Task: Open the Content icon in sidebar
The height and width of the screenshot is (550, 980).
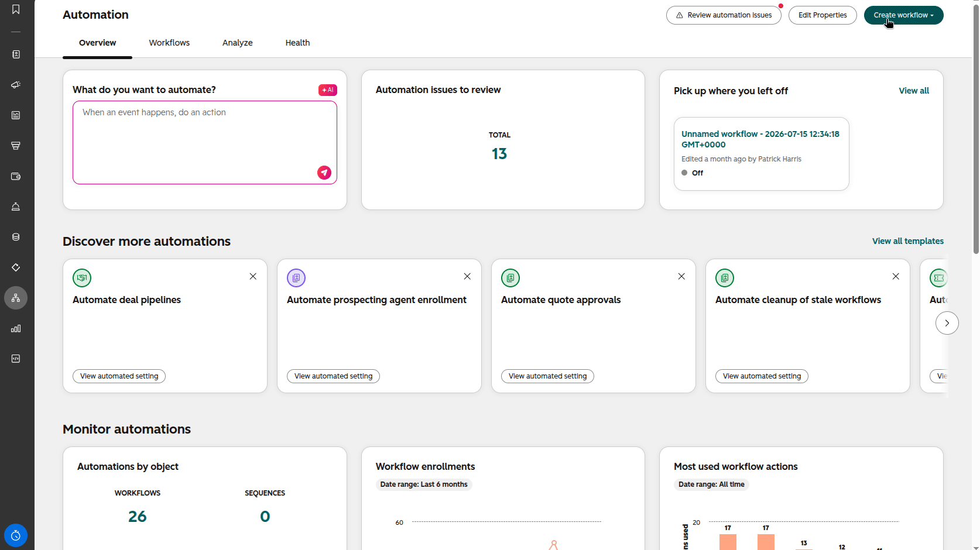Action: (x=16, y=115)
